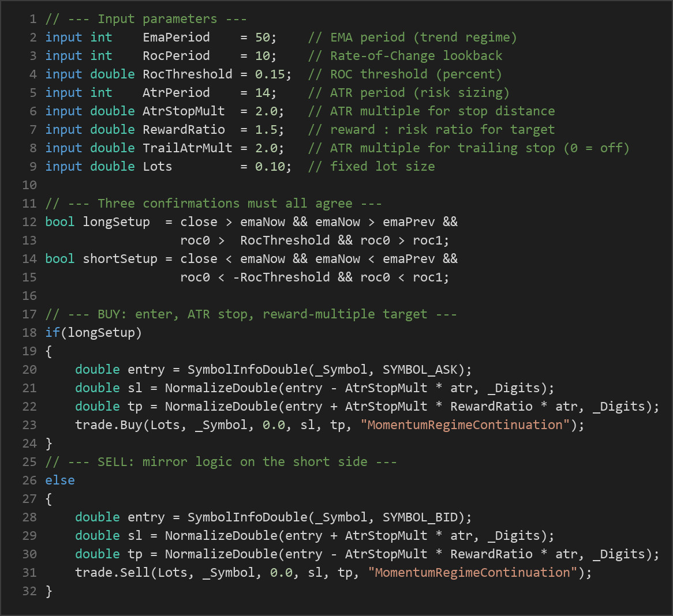Click the TrailAtrMult trailing stop comment

click(x=469, y=148)
